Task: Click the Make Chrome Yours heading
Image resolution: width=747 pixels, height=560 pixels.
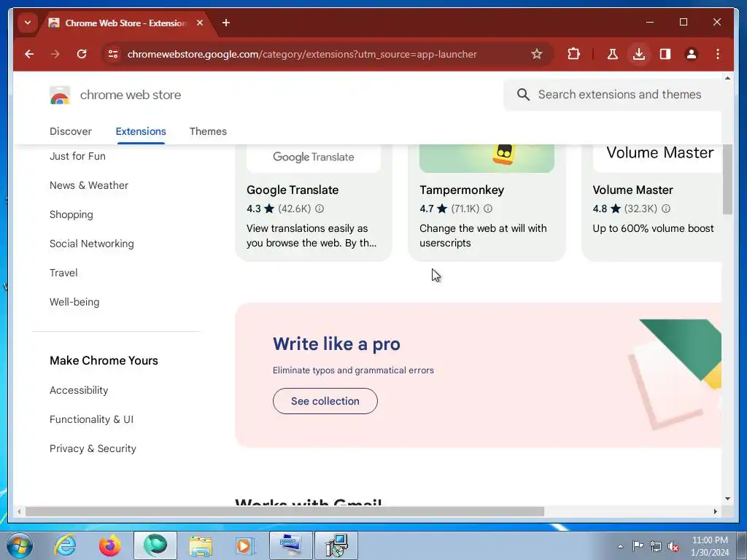Action: [104, 360]
